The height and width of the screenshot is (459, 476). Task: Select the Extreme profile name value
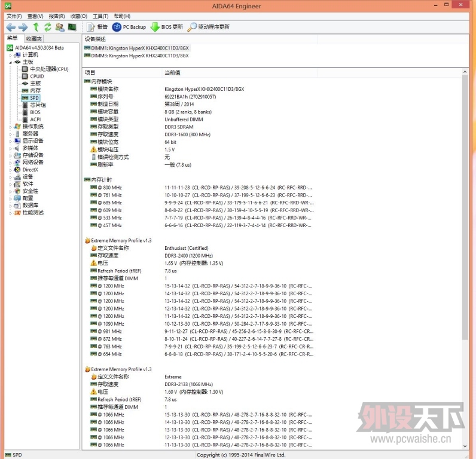173,377
